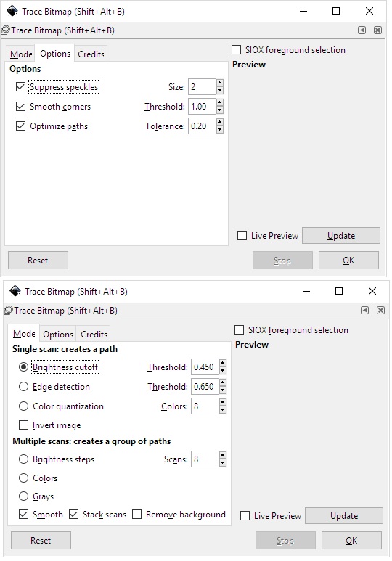
Task: Enable Live Preview in top window
Action: [242, 236]
